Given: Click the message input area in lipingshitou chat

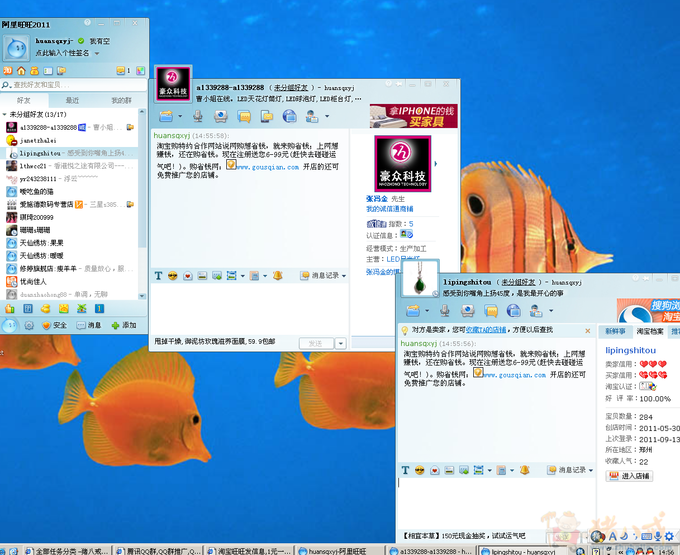Looking at the screenshot, I should 496,503.
